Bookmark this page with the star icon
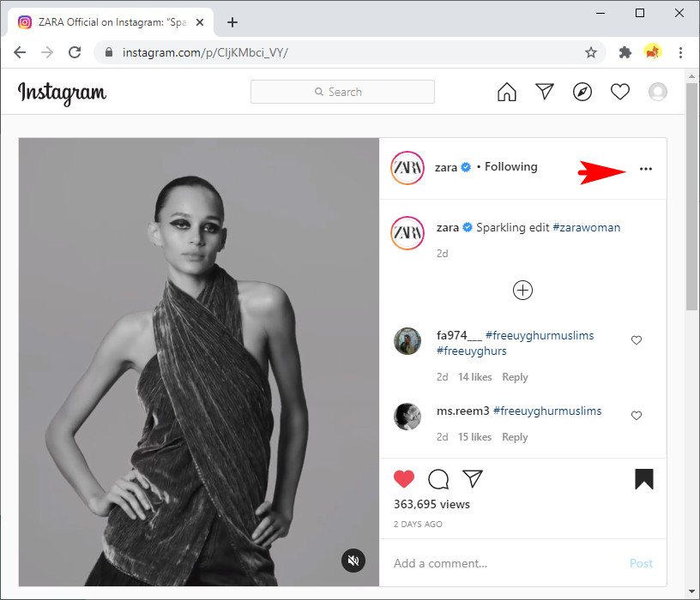Screen dimensions: 700x600 click(590, 52)
